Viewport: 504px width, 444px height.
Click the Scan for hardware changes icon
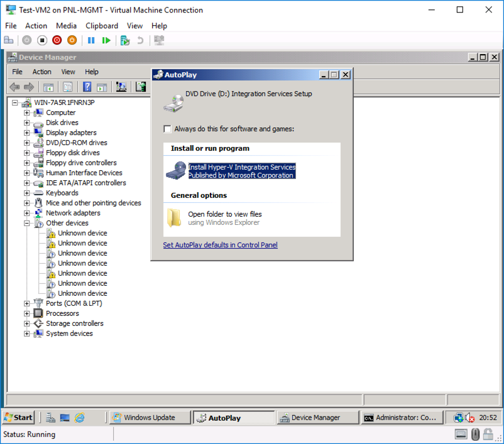121,87
